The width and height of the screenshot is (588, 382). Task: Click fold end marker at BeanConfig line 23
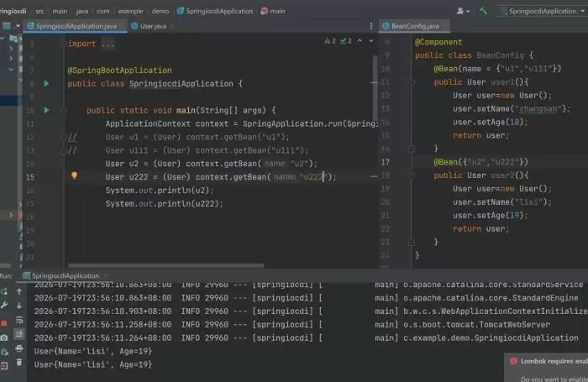[412, 242]
